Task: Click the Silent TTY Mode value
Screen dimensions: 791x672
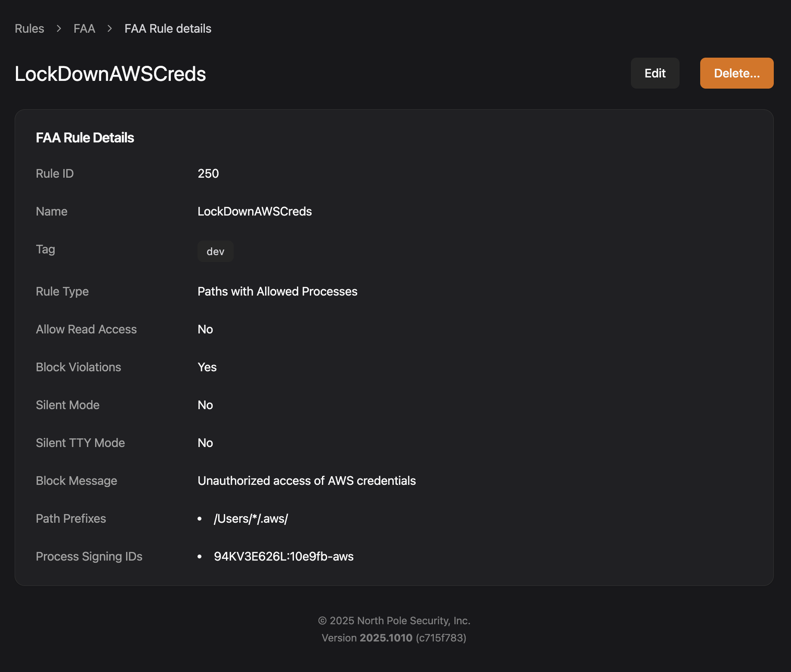Action: tap(205, 443)
